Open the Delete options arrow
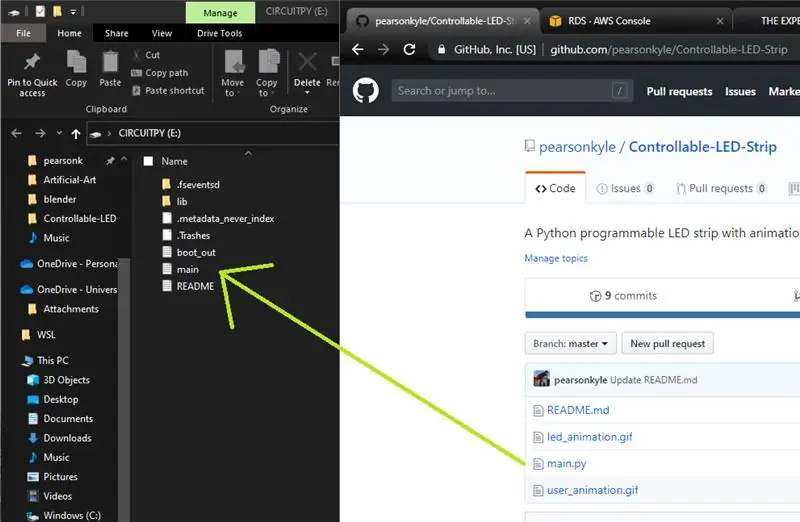800x522 pixels. click(x=307, y=92)
